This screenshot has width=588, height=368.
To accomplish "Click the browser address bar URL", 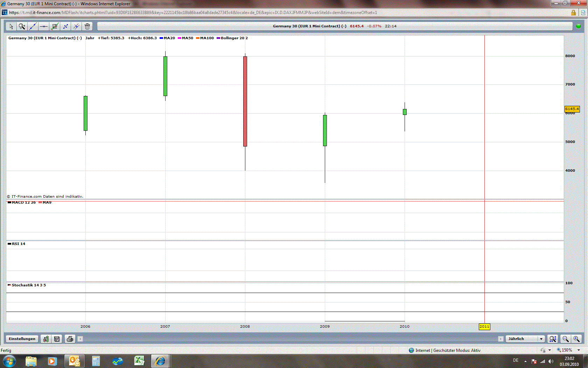I will (193, 13).
